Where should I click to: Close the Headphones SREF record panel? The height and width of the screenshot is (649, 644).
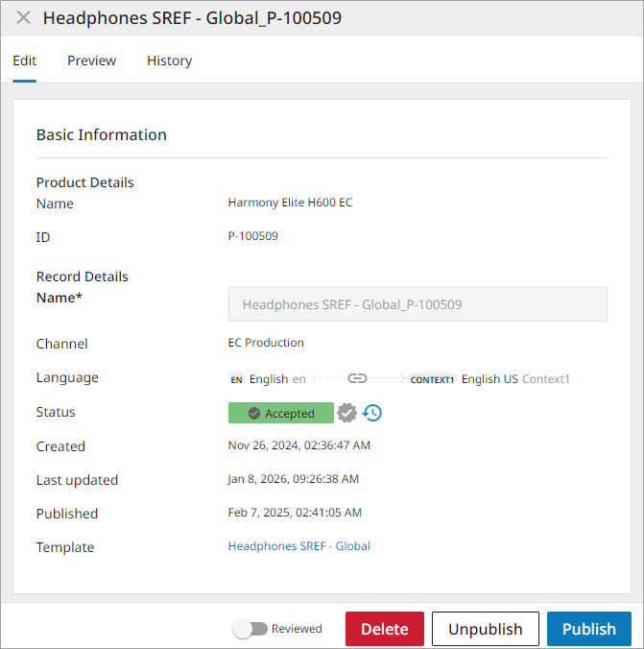[23, 18]
